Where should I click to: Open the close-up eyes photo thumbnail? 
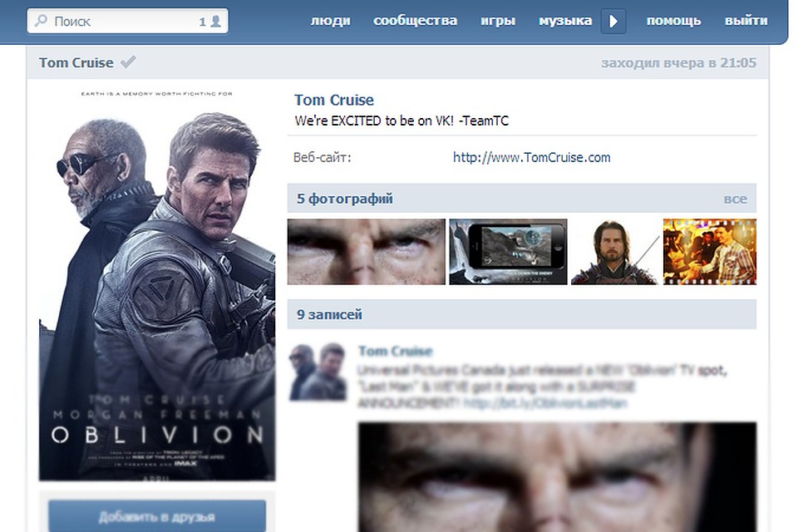click(x=367, y=252)
